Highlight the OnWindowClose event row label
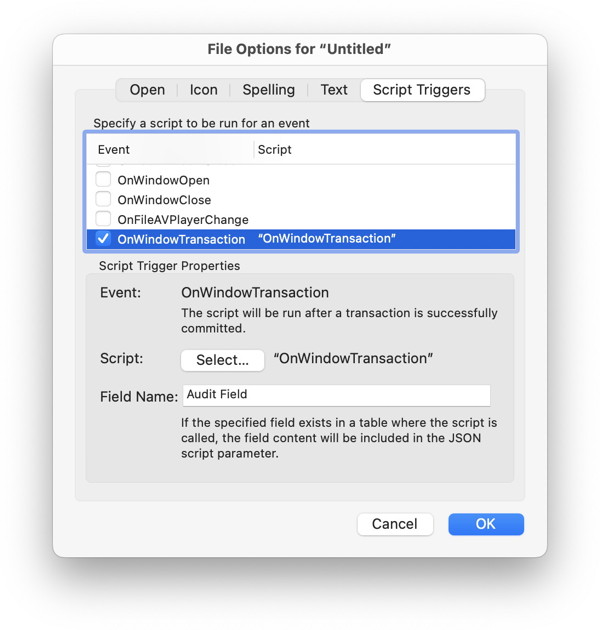 pos(164,200)
